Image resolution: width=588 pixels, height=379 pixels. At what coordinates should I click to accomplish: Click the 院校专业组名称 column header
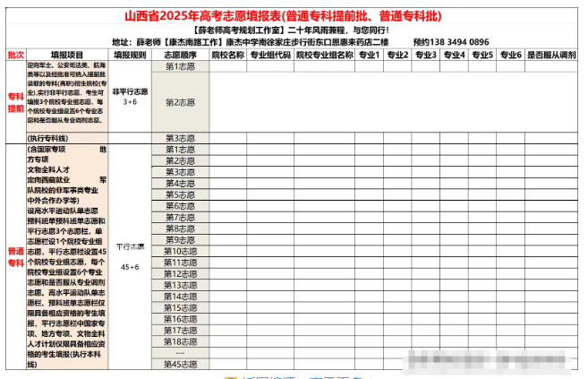point(324,56)
